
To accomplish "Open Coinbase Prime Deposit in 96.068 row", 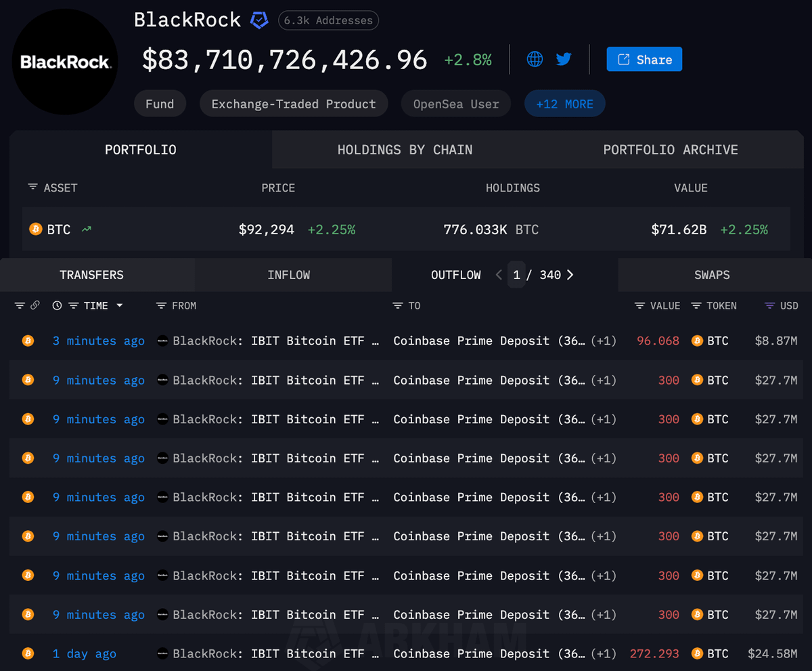I will (489, 341).
